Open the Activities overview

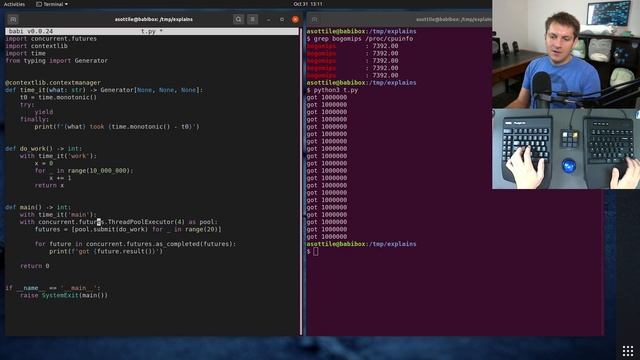14,4
